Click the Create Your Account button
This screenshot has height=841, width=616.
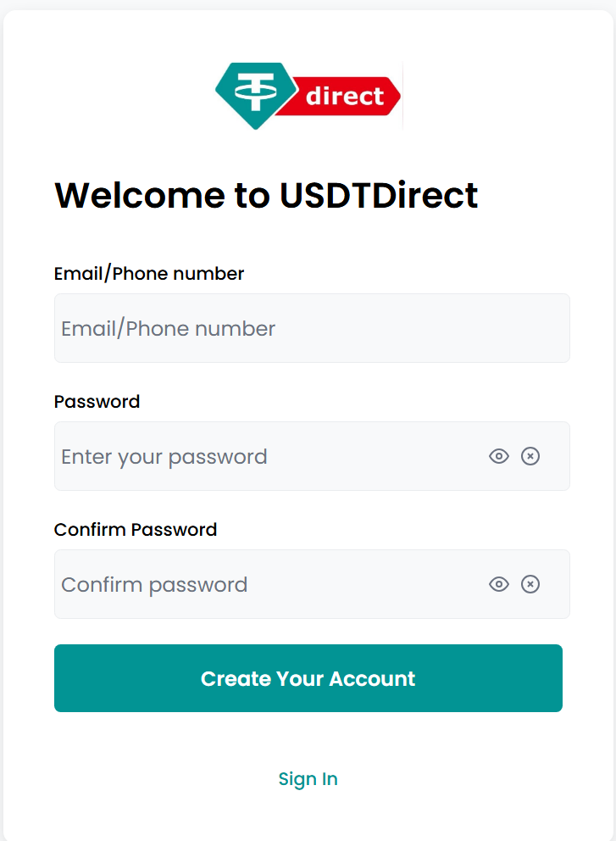click(x=308, y=678)
